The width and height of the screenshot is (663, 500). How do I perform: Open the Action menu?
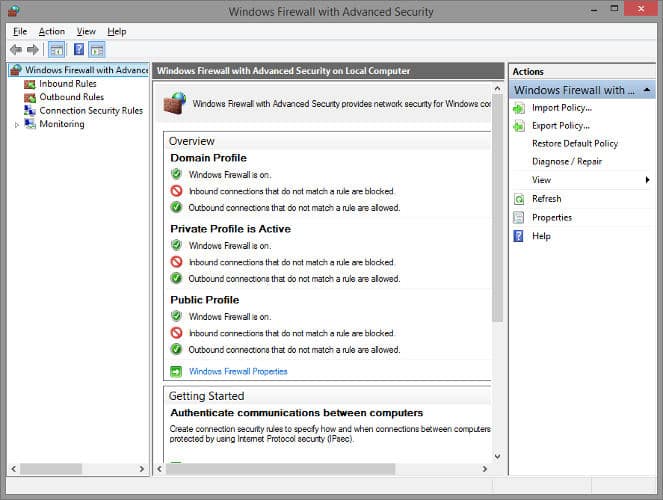point(52,31)
